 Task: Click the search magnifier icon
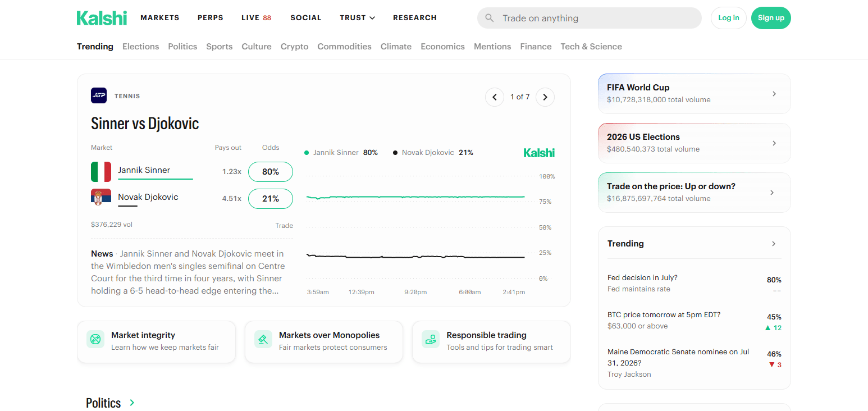point(490,18)
